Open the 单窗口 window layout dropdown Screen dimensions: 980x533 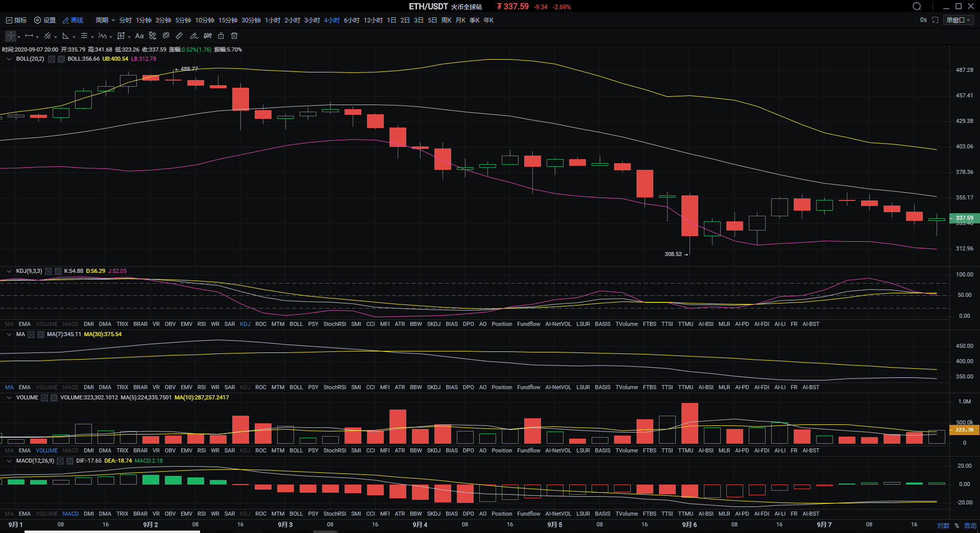958,20
